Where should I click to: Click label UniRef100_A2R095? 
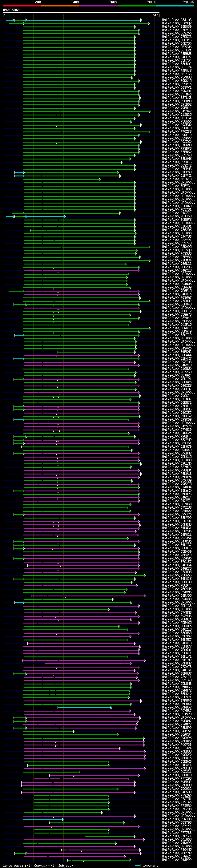point(177,247)
